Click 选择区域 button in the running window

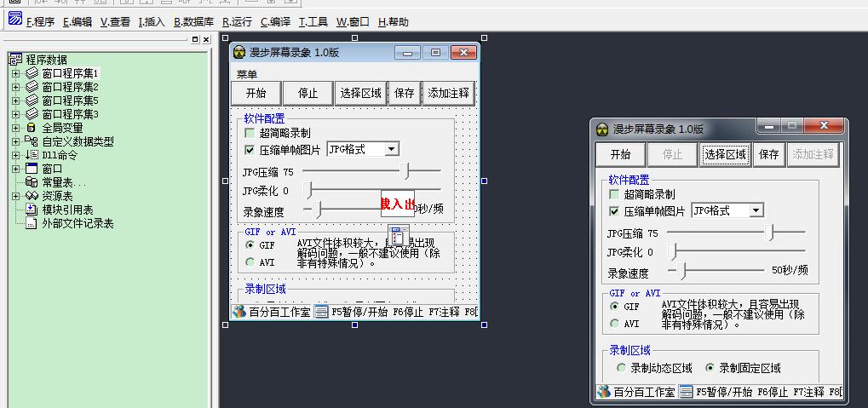point(725,154)
